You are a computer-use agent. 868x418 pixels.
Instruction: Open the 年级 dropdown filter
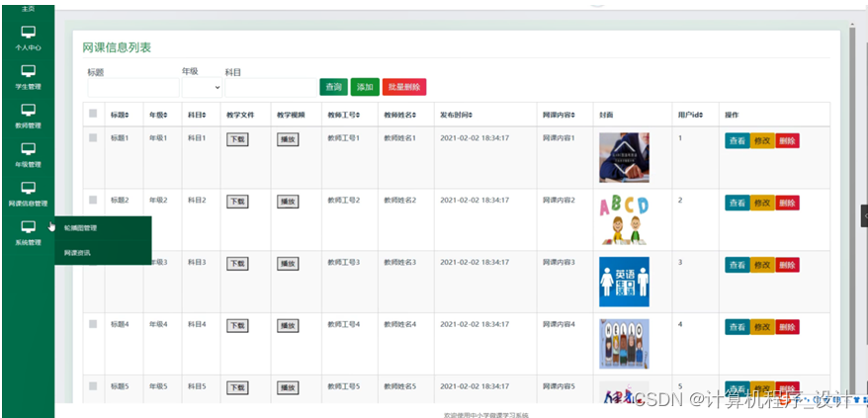click(202, 88)
